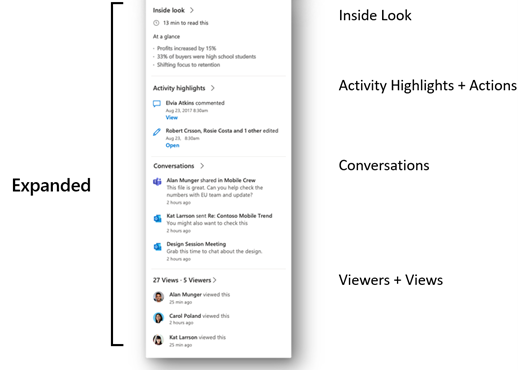Click the Outlook icon beside Design Session Meeting
This screenshot has width=520, height=370.
[157, 247]
